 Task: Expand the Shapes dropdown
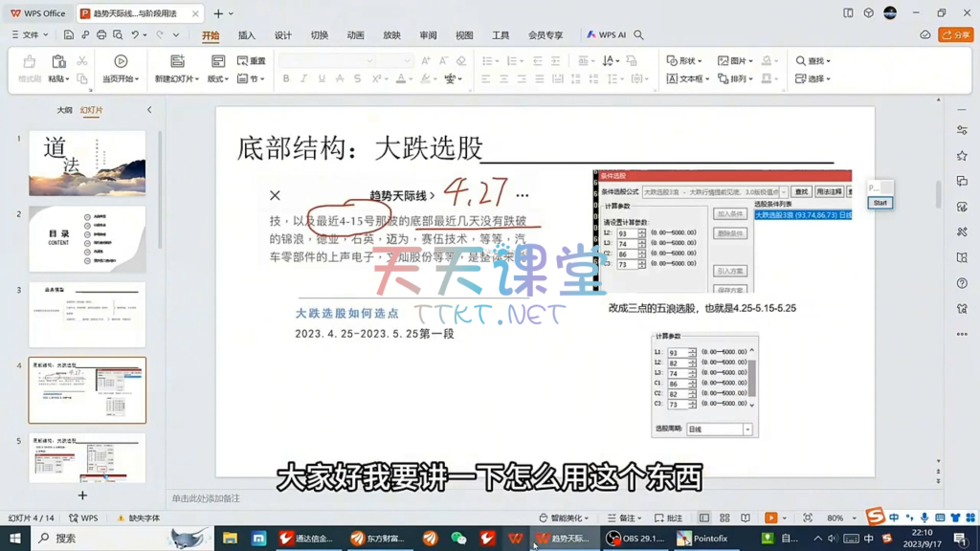pos(685,61)
